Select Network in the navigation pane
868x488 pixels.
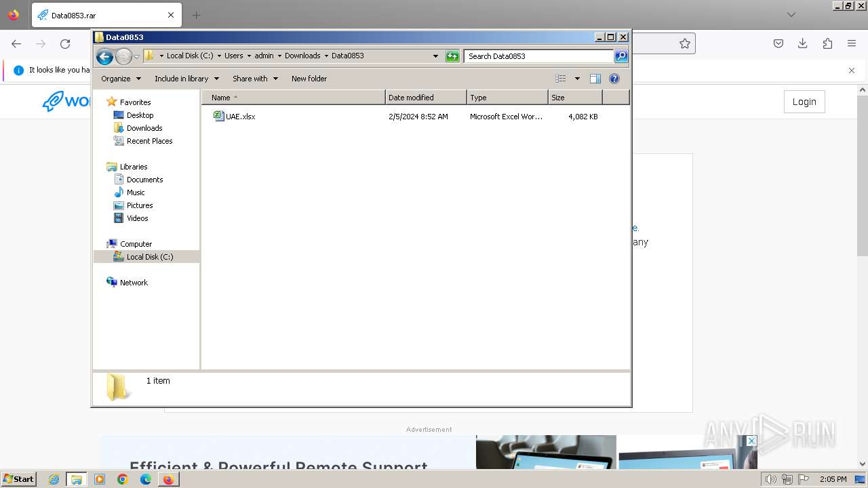[x=134, y=283]
